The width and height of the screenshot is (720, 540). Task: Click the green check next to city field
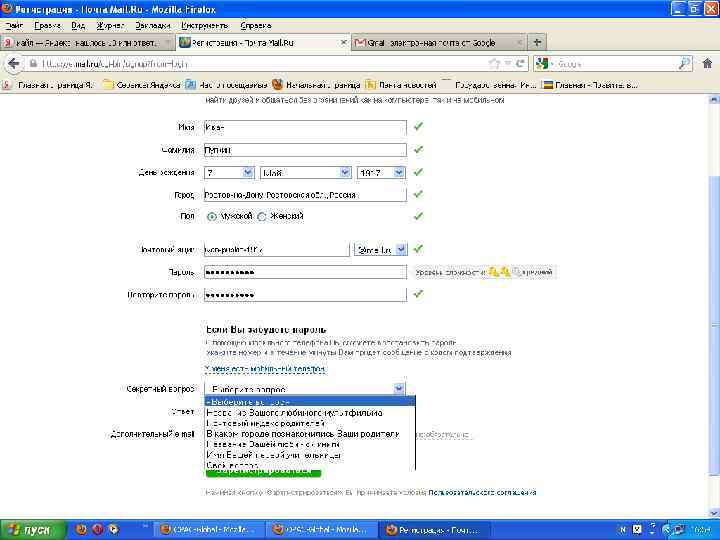418,194
